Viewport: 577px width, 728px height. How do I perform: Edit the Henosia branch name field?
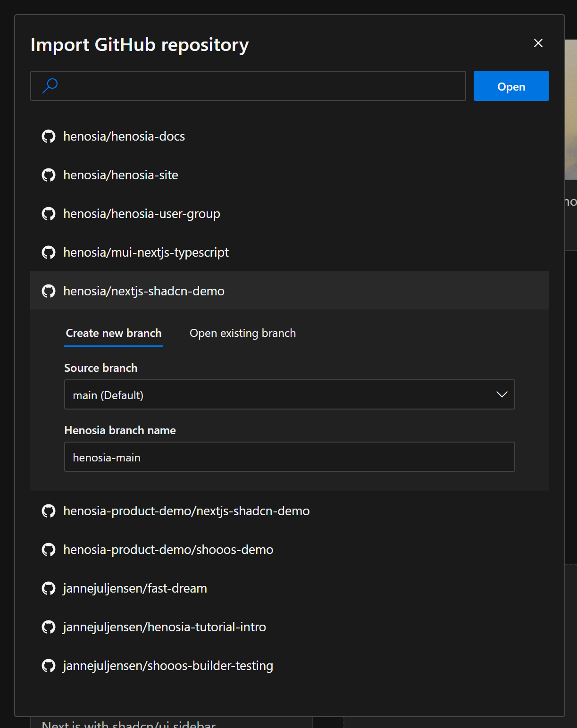click(x=289, y=457)
